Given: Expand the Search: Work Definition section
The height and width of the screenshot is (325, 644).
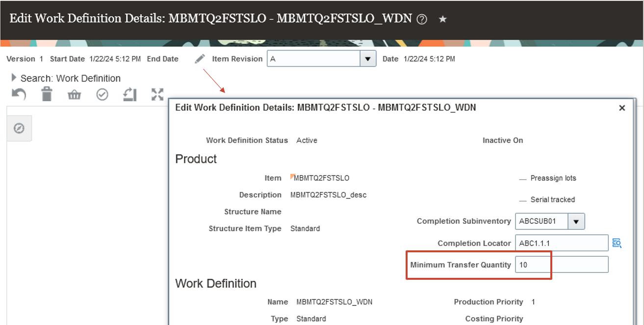Looking at the screenshot, I should pyautogui.click(x=14, y=78).
